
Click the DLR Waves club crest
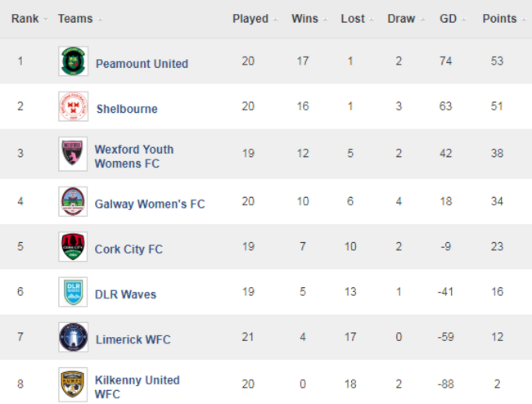point(73,293)
